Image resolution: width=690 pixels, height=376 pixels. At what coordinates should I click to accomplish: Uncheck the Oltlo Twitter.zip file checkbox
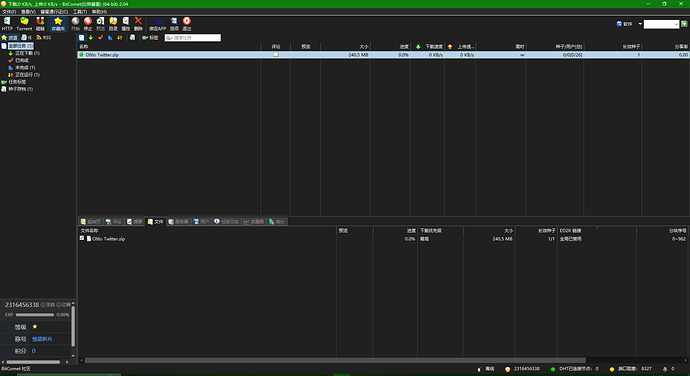[82, 238]
